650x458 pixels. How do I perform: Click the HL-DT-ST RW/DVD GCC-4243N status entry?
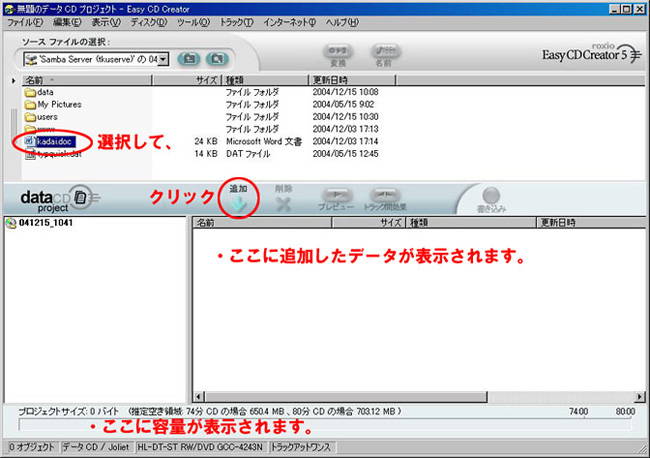(200, 447)
